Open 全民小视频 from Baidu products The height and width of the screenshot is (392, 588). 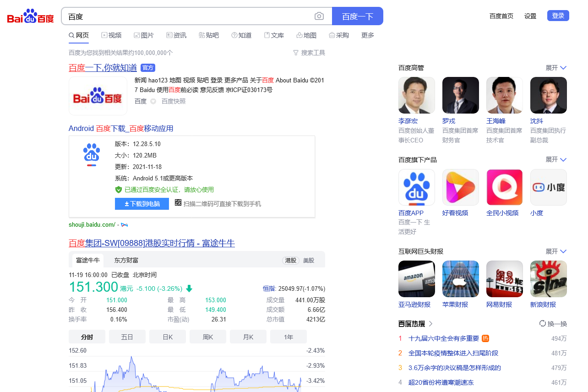tap(504, 187)
